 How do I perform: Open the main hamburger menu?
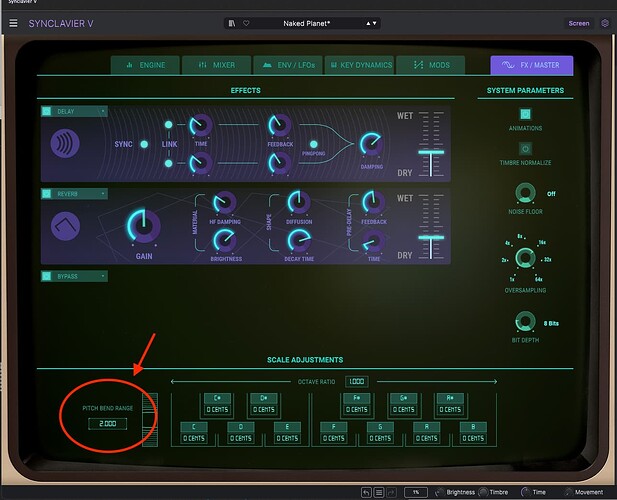[x=13, y=23]
